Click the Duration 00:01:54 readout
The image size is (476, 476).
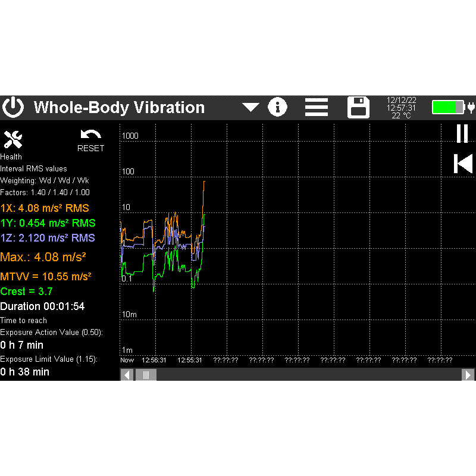pyautogui.click(x=42, y=306)
